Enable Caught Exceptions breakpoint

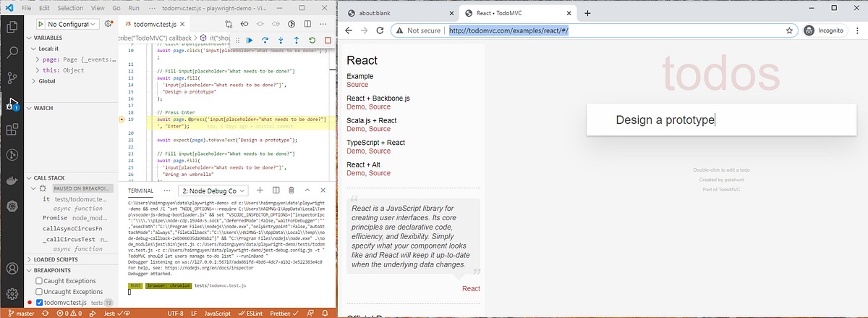38,280
